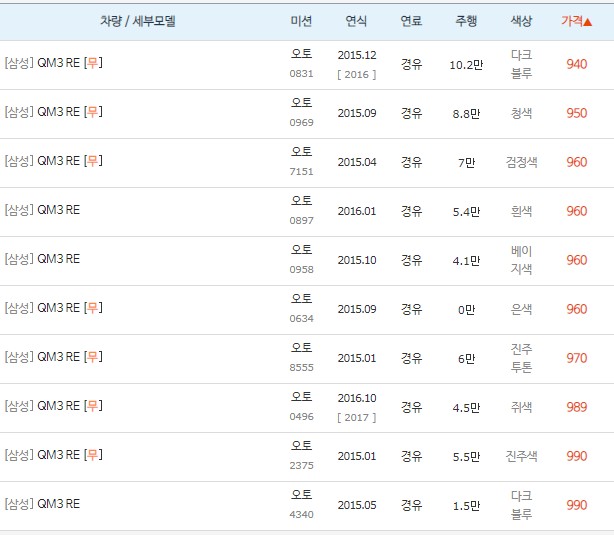Click the 940 price
This screenshot has width=614, height=535.
[576, 64]
